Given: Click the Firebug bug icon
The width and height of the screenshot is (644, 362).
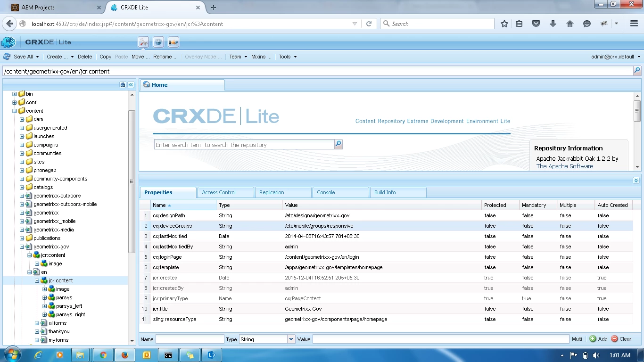Looking at the screenshot, I should [x=604, y=24].
